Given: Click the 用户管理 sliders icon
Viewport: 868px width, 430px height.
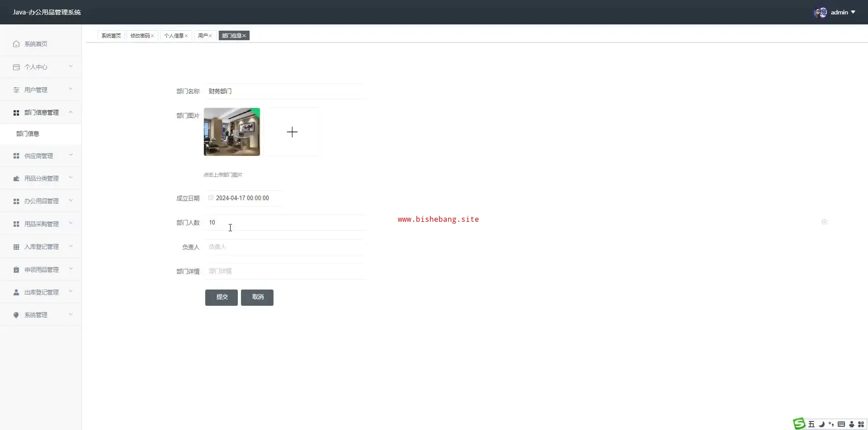Looking at the screenshot, I should (x=16, y=90).
